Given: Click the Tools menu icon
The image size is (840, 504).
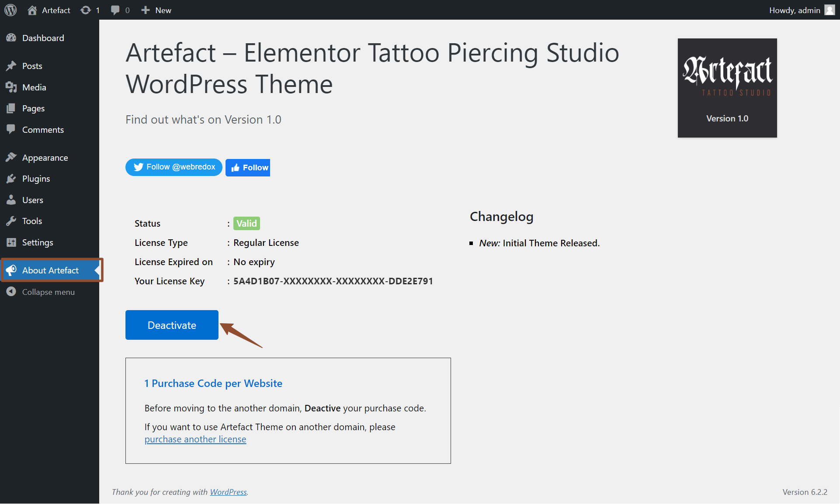Looking at the screenshot, I should [11, 221].
